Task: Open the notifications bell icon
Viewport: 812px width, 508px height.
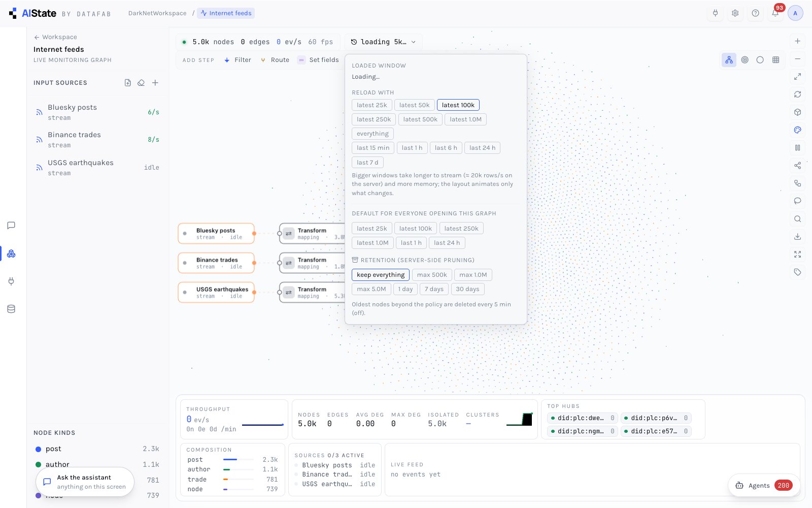Action: pos(775,13)
